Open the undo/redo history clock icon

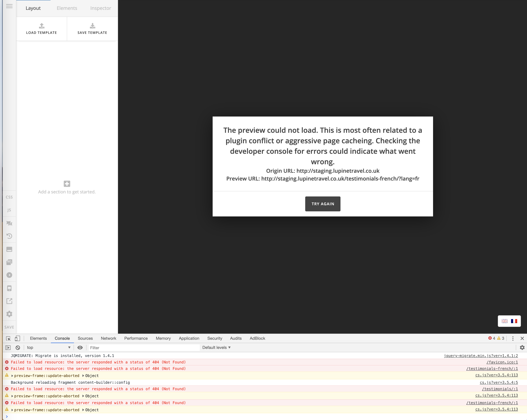(x=9, y=236)
